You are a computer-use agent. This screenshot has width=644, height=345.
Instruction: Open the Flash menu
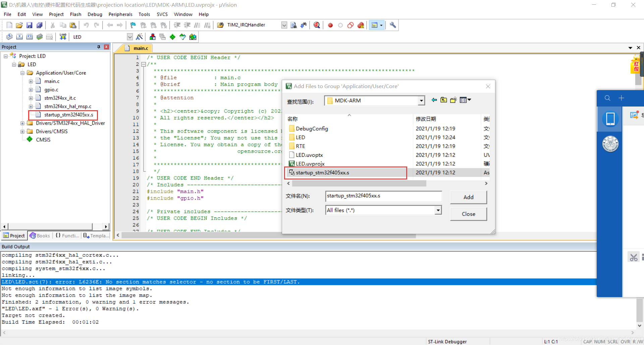[x=75, y=14]
